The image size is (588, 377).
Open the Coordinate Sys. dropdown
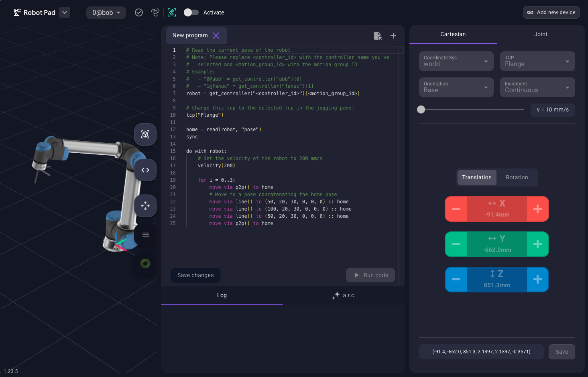(456, 61)
